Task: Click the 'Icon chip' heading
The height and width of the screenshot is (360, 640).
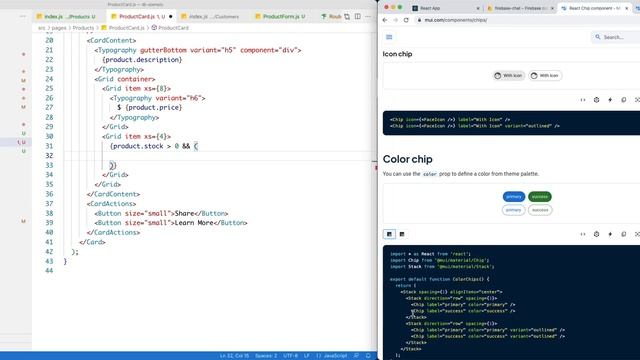Action: coord(397,54)
